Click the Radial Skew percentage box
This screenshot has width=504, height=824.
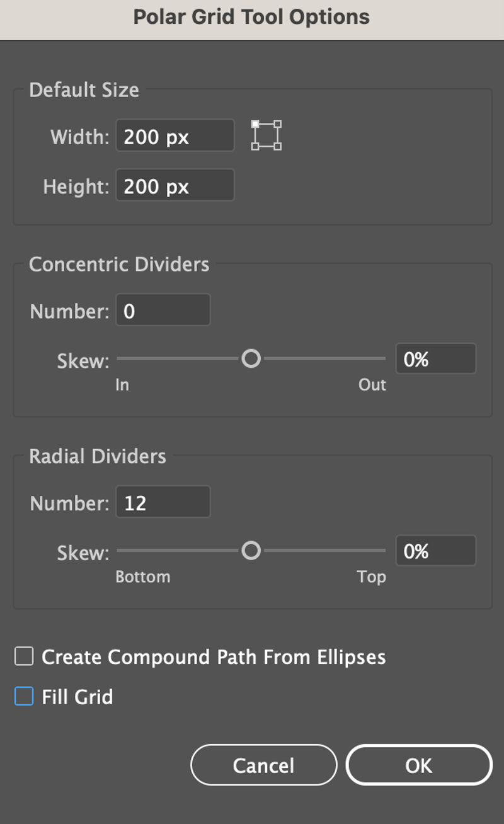click(435, 551)
